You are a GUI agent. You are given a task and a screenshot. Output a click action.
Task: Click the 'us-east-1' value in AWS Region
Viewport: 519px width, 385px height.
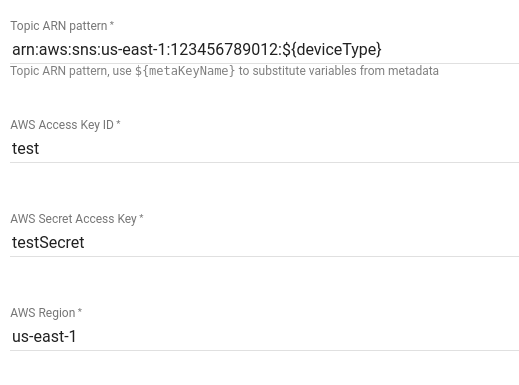(44, 337)
